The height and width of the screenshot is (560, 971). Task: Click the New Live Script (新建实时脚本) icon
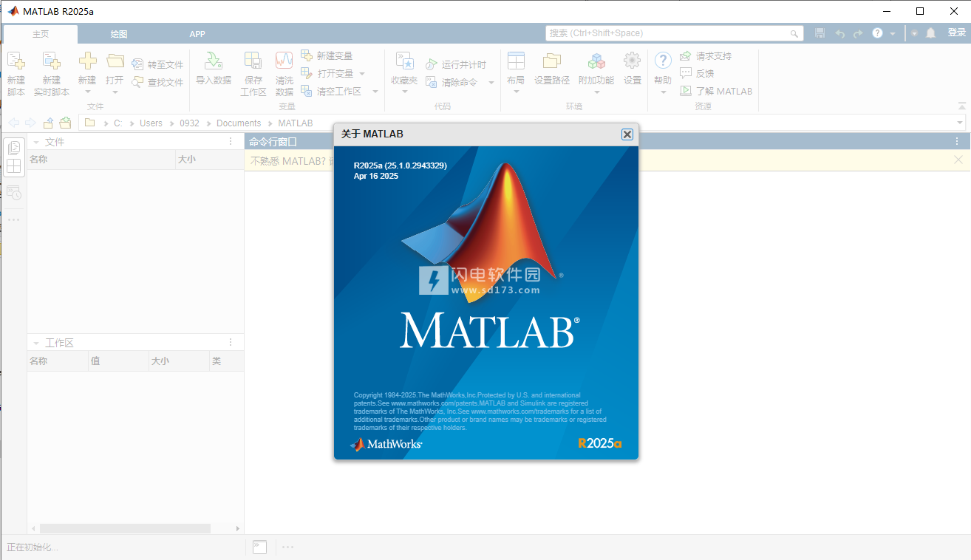(x=51, y=61)
